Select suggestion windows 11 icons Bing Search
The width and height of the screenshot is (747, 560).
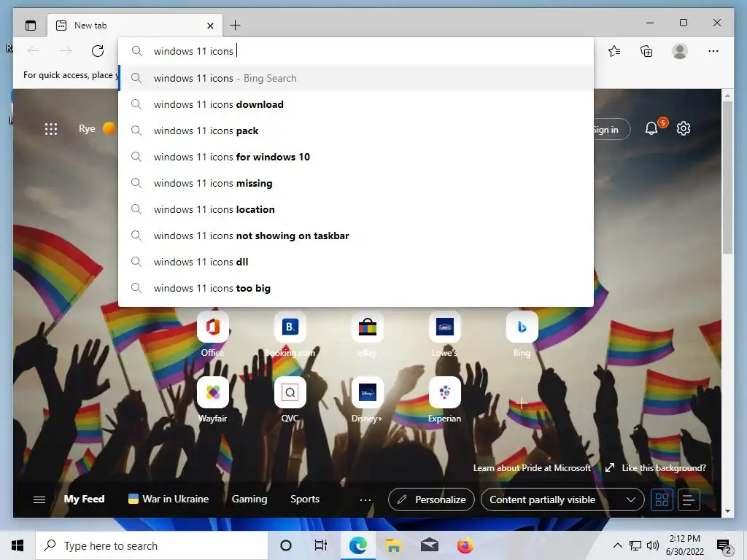(x=356, y=78)
